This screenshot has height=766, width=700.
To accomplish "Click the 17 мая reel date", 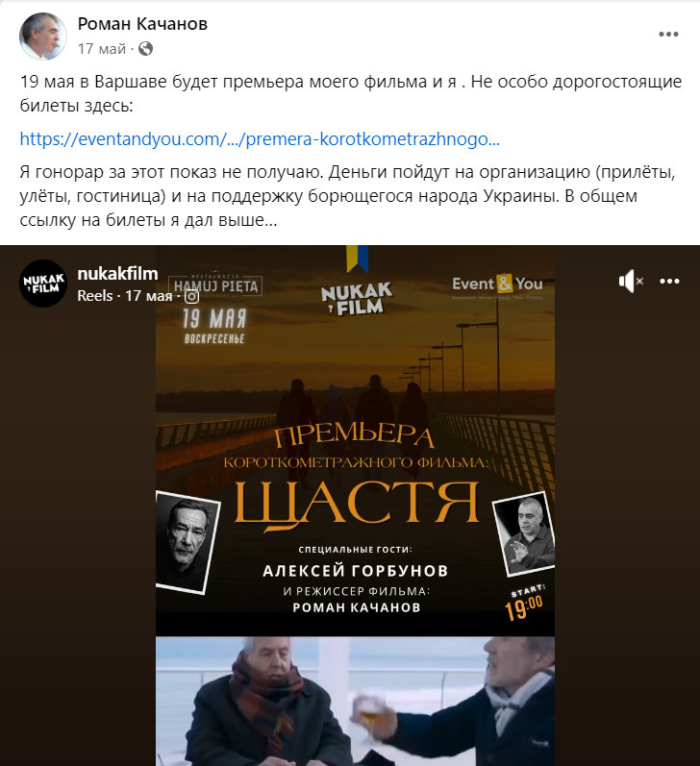I will point(149,296).
